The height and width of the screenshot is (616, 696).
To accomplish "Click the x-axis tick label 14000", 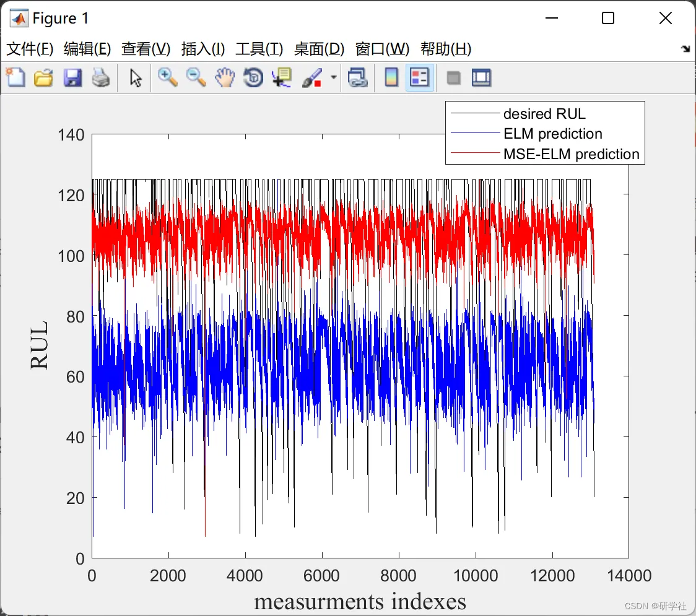I will pyautogui.click(x=629, y=576).
